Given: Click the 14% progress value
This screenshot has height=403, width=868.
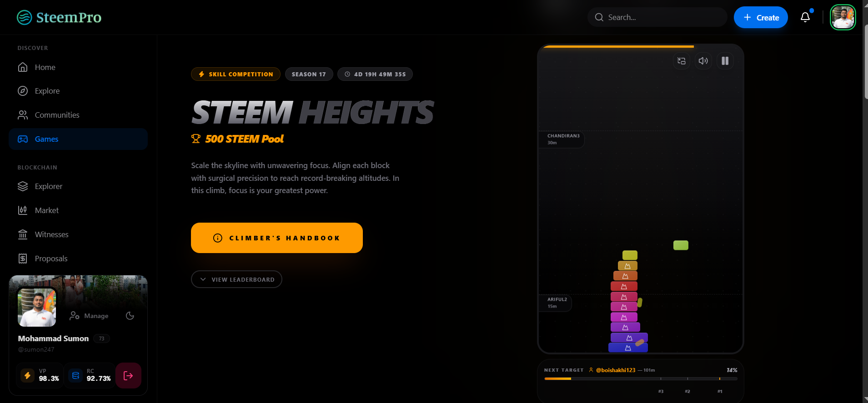Looking at the screenshot, I should pos(732,370).
